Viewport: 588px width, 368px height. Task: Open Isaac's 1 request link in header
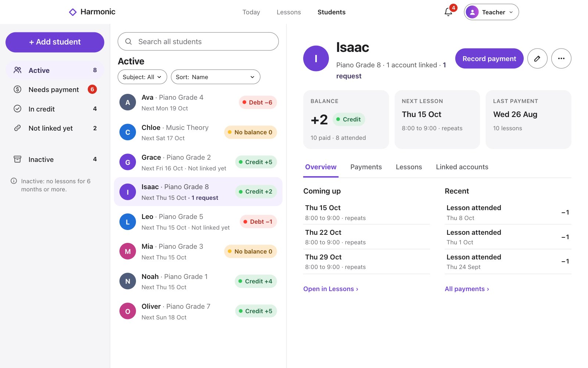(x=349, y=76)
